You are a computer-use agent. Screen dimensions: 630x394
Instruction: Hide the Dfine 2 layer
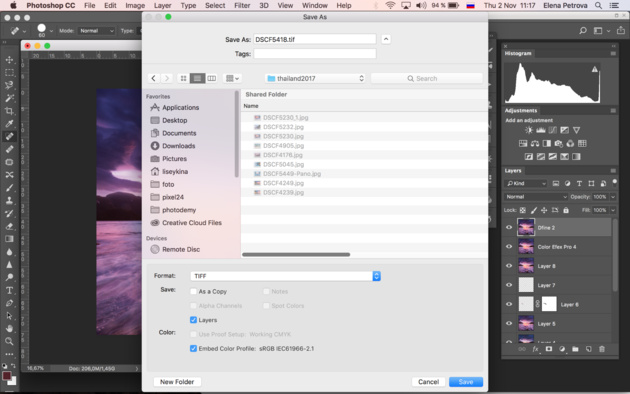pyautogui.click(x=509, y=227)
